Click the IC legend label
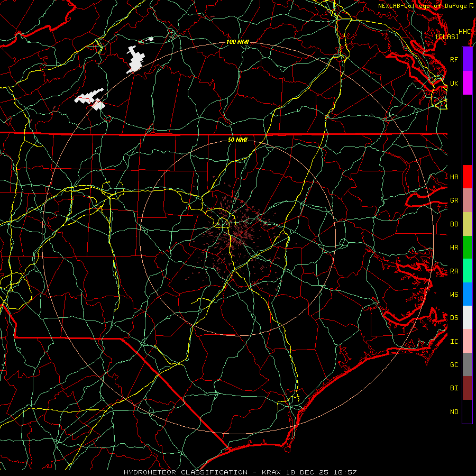 (x=454, y=342)
